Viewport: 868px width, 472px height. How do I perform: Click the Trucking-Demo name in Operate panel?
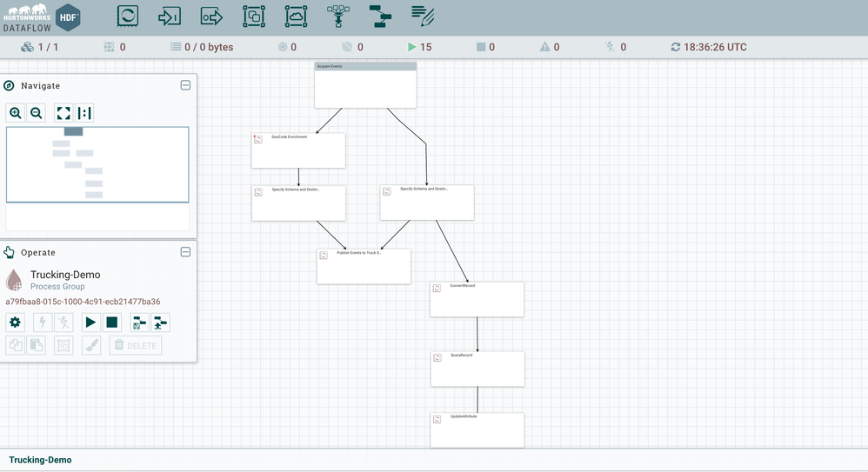click(65, 275)
